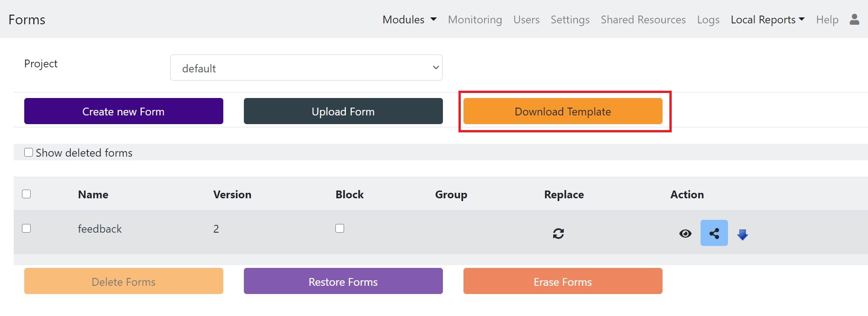This screenshot has height=316, width=868.
Task: Enable the Block checkbox for feedback
Action: point(340,229)
